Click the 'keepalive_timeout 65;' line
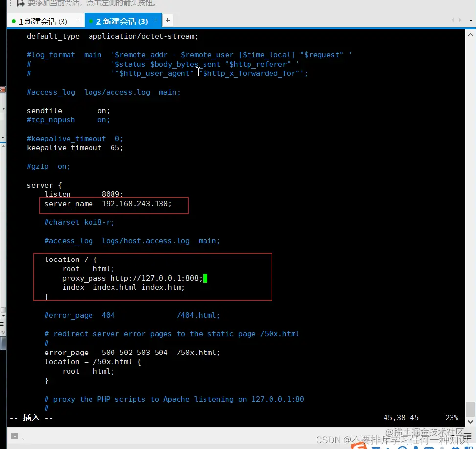Screen dimensions: 476x449 [75, 148]
